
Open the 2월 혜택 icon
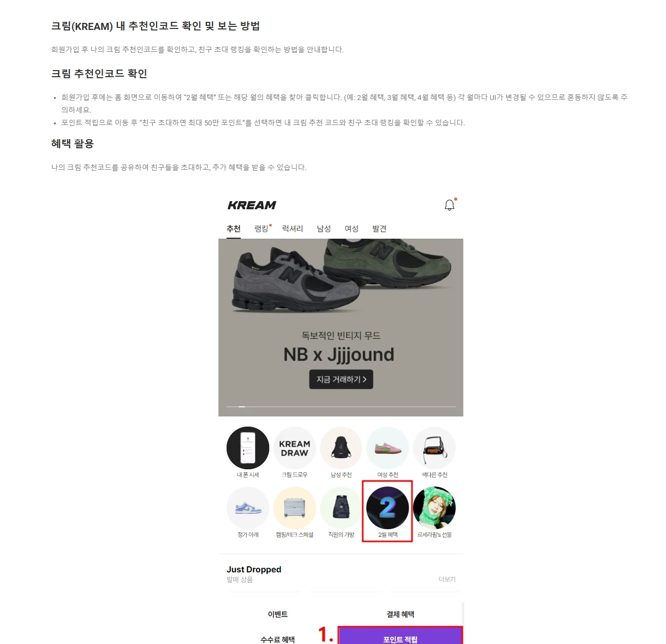point(388,508)
